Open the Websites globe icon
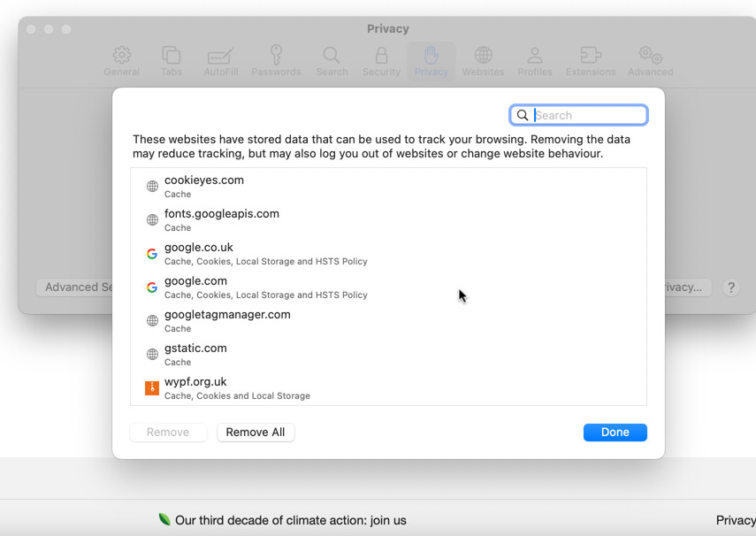756x536 pixels. coord(483,56)
